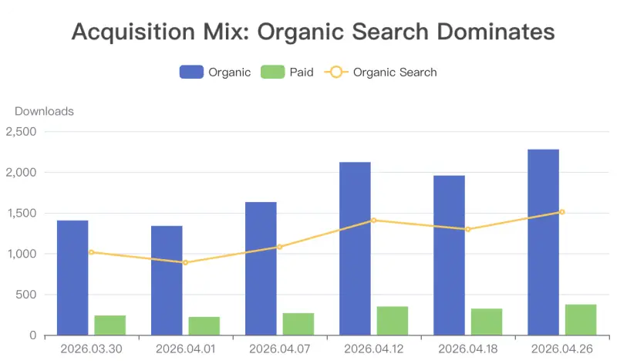Select the Paid bar for 2026.04.07
The height and width of the screenshot is (364, 617).
click(298, 324)
